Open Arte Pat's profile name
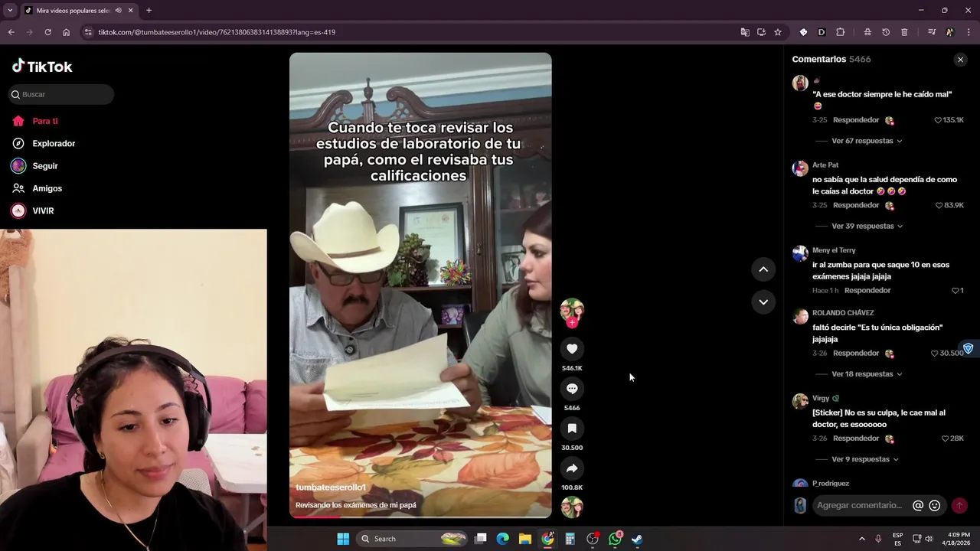The width and height of the screenshot is (980, 551). pos(825,165)
